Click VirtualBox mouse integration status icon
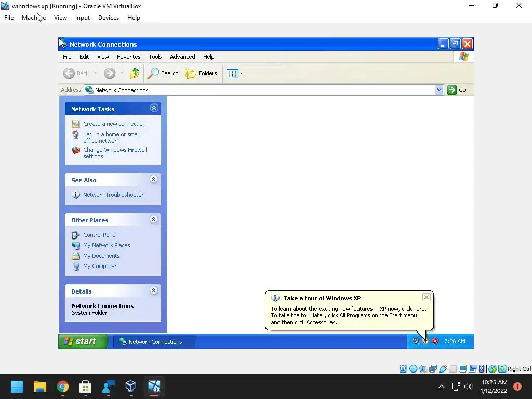Image resolution: width=532 pixels, height=399 pixels. coord(493,369)
